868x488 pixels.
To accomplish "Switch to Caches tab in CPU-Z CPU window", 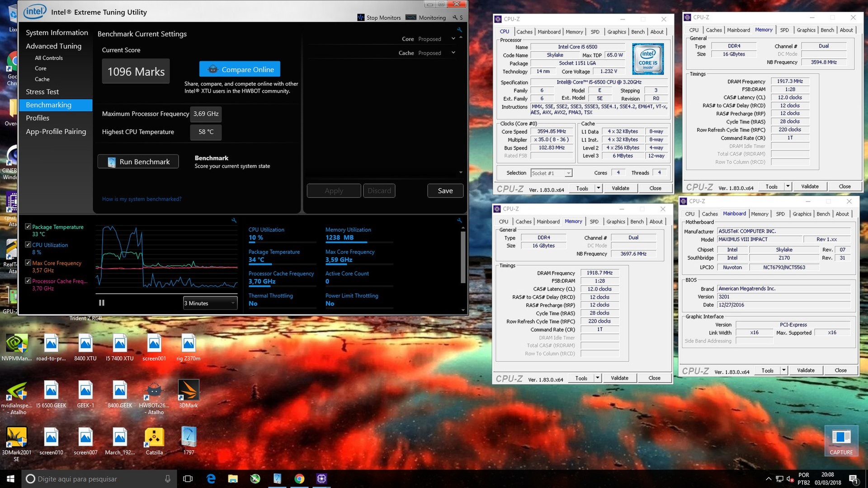I will [524, 32].
